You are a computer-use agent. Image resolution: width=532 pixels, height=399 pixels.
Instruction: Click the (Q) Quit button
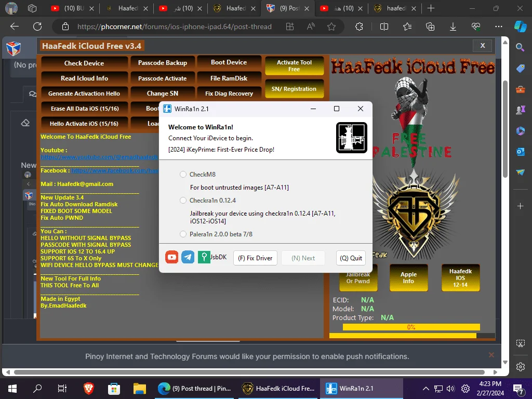click(351, 258)
